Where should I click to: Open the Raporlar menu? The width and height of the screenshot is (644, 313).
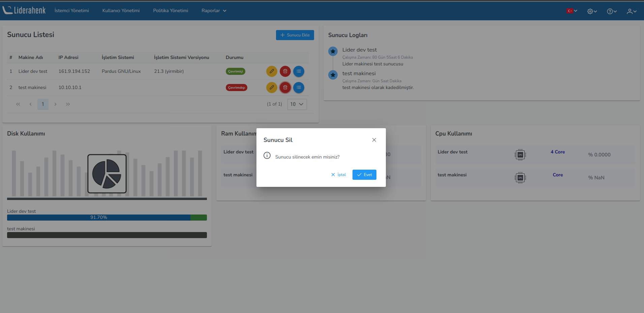(x=214, y=11)
